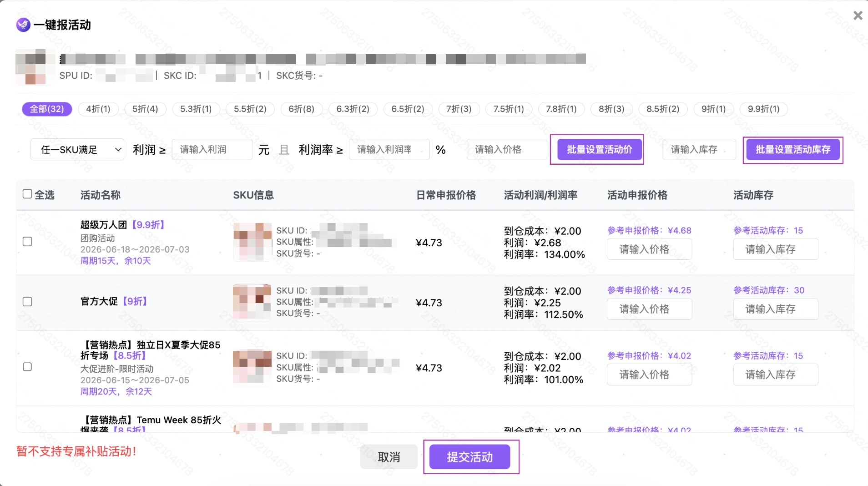868x486 pixels.
Task: Click 活动名称 column header
Action: [101, 195]
